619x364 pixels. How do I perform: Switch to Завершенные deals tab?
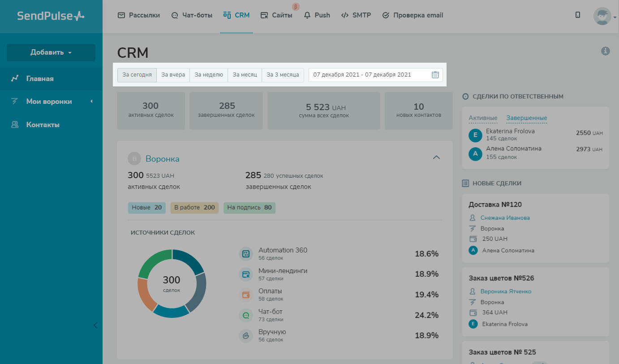pyautogui.click(x=527, y=118)
